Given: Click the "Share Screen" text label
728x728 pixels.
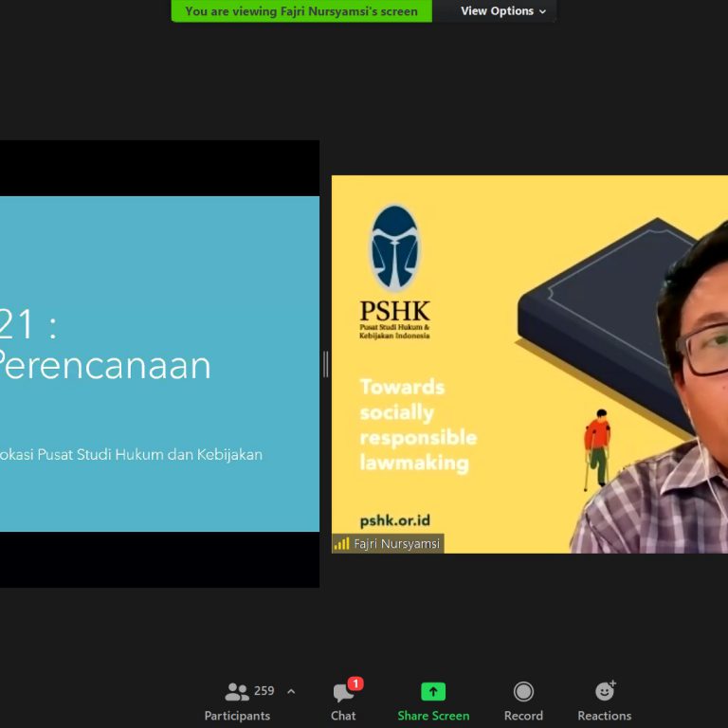Looking at the screenshot, I should [x=433, y=716].
